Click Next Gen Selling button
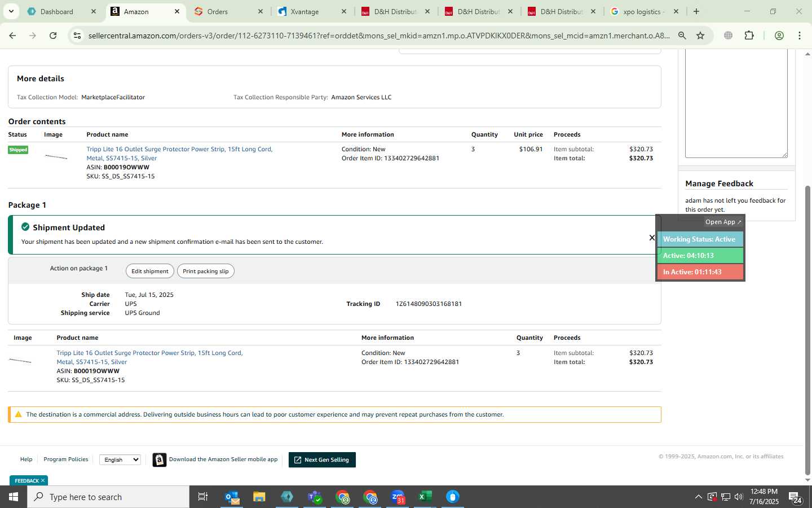 (x=322, y=460)
